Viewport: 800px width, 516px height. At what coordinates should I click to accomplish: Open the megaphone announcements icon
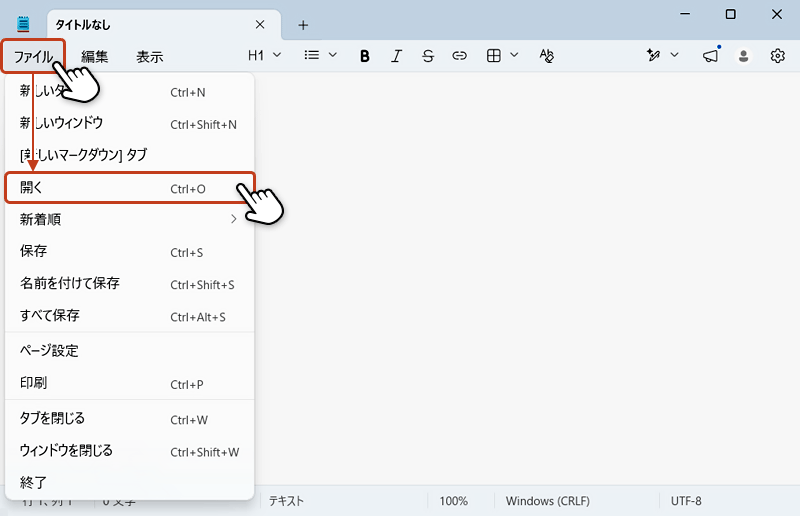click(711, 55)
